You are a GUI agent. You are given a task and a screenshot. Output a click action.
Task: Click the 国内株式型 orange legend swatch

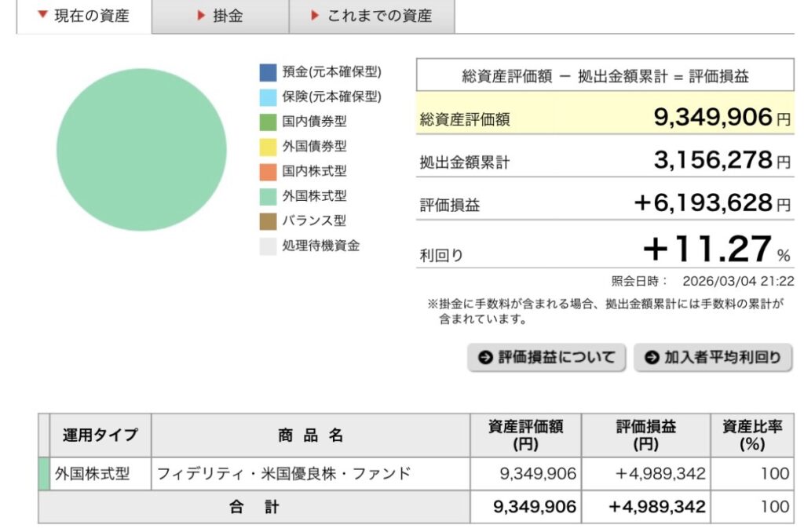tap(269, 171)
